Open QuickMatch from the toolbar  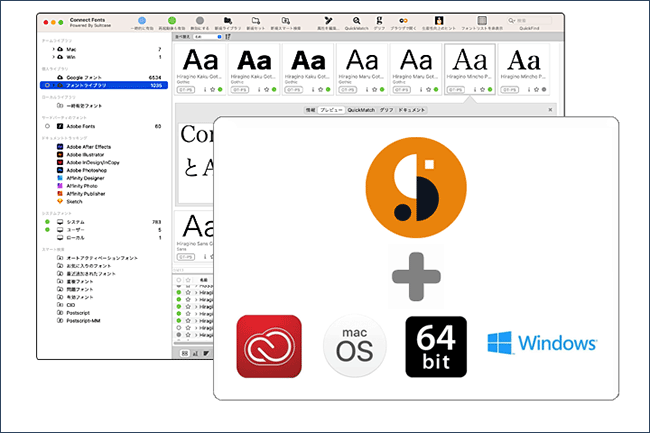357,20
